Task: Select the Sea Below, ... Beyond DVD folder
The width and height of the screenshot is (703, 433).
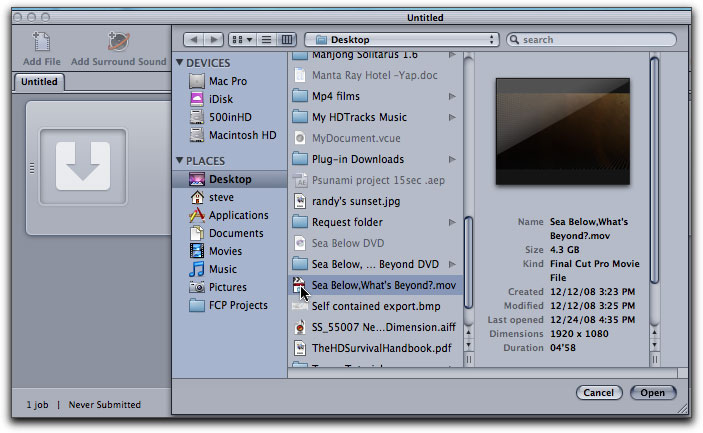Action: tap(375, 264)
